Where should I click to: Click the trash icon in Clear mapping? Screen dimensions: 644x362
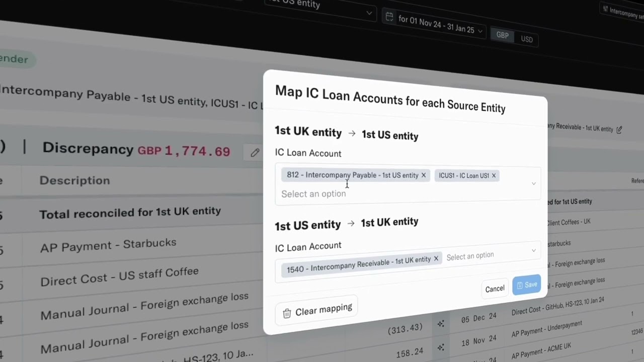click(x=287, y=313)
